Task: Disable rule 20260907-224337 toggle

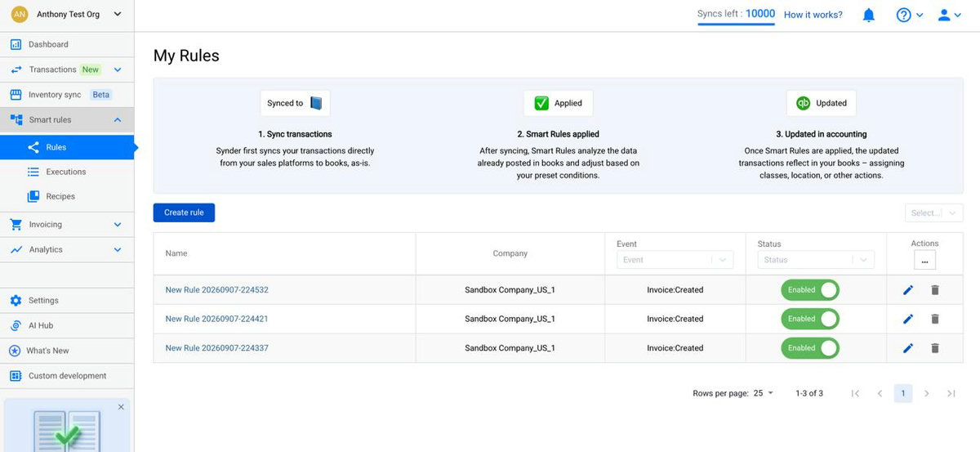Action: coord(810,348)
